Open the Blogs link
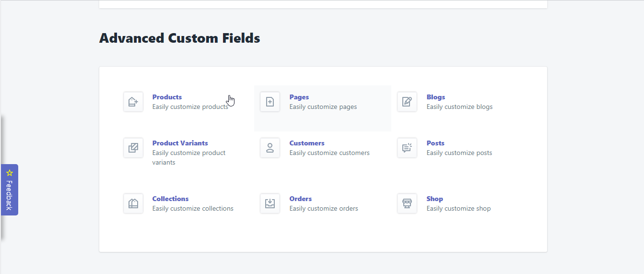This screenshot has width=644, height=274. tap(436, 97)
